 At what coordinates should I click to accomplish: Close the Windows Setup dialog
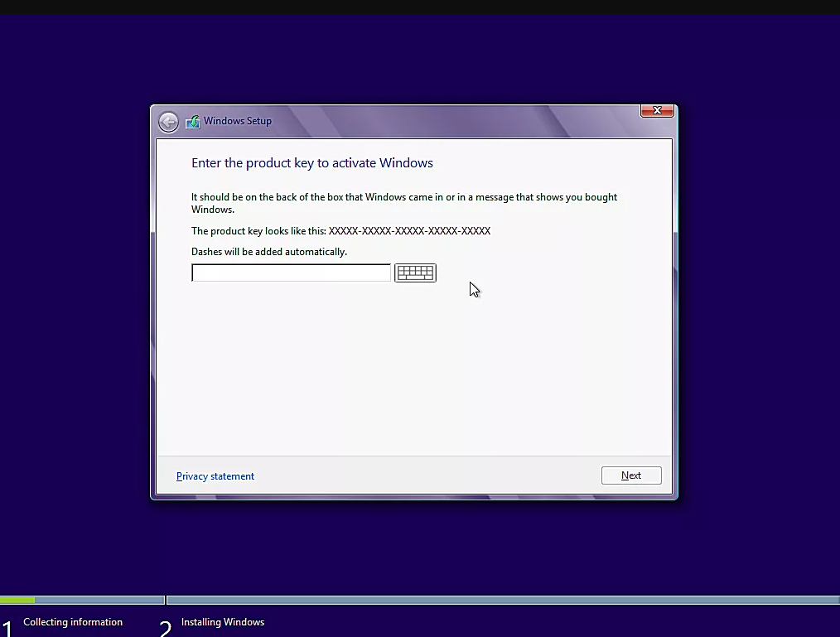click(657, 110)
